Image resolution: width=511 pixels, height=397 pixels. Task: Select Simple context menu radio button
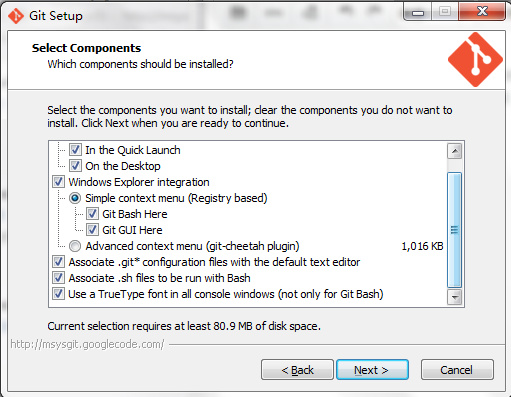(75, 198)
